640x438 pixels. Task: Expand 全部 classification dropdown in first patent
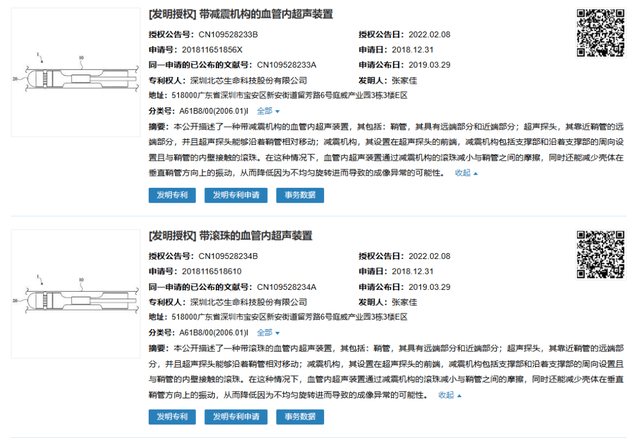(x=268, y=111)
